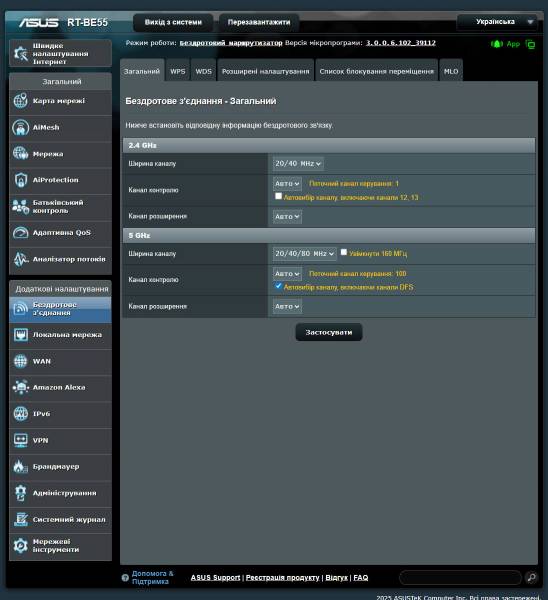This screenshot has height=600, width=548.
Task: Open the WAN globe icon
Action: coord(20,361)
